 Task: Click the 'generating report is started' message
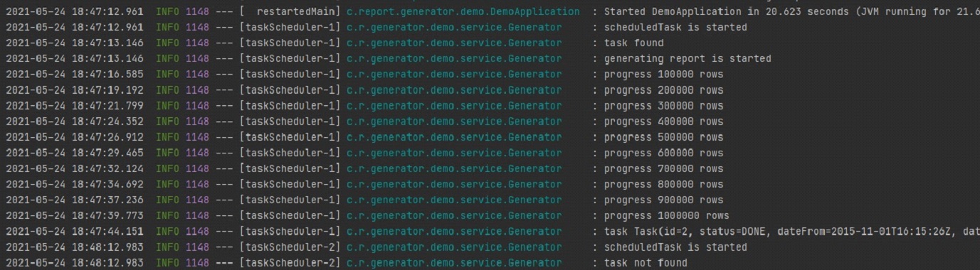[x=687, y=59]
